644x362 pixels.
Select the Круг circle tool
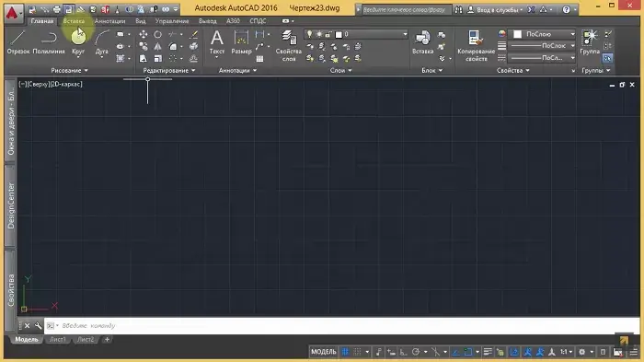[78, 42]
